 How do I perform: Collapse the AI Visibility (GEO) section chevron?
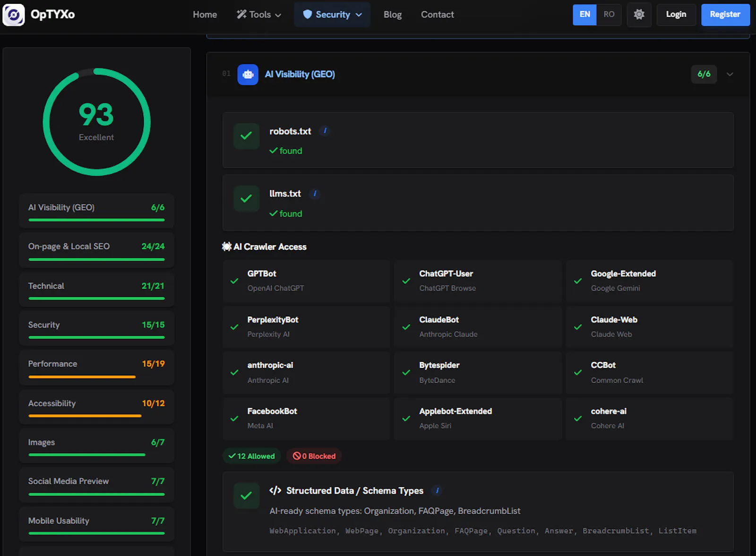(x=730, y=74)
